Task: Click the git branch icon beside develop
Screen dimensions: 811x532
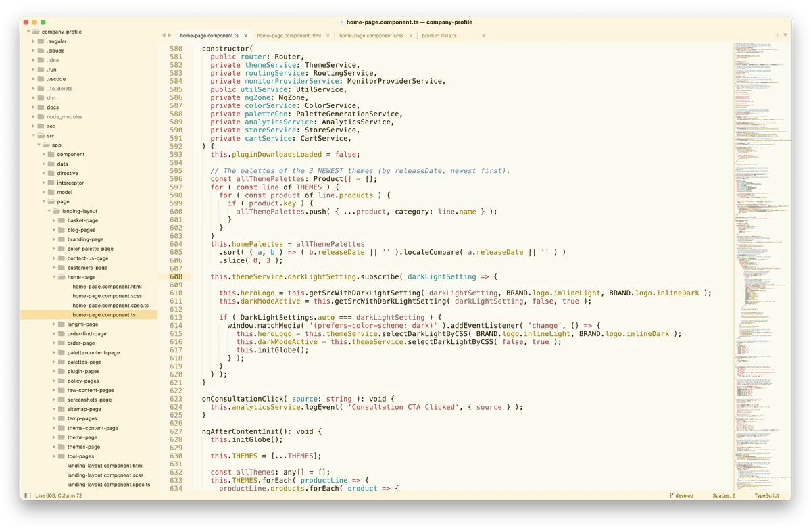Action: click(x=671, y=495)
